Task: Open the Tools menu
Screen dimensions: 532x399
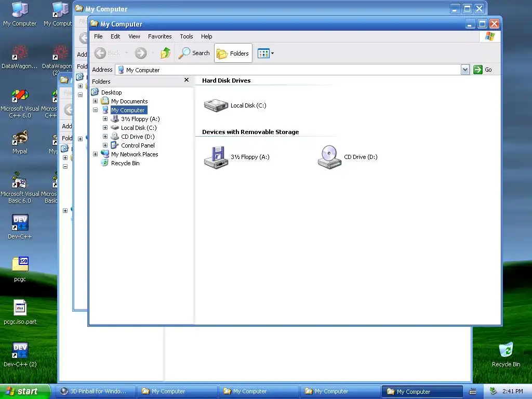Action: pyautogui.click(x=187, y=36)
